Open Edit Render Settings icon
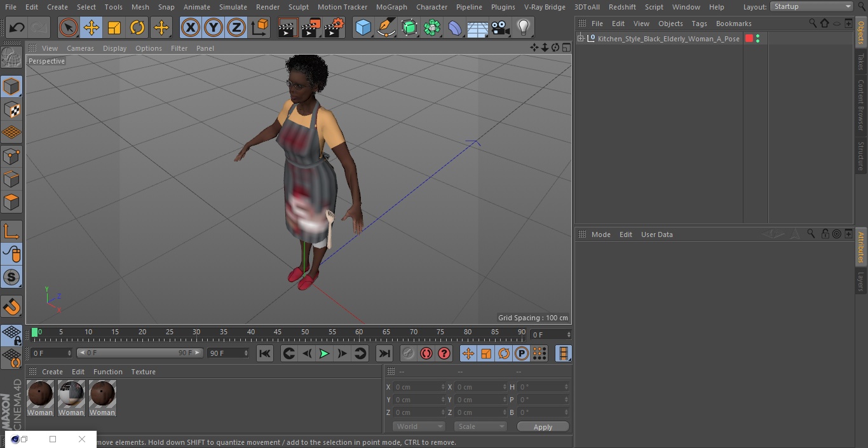This screenshot has height=448, width=868. click(334, 27)
